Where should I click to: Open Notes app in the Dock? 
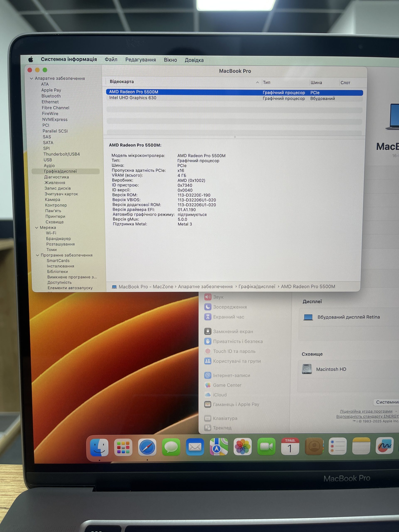[x=361, y=446]
